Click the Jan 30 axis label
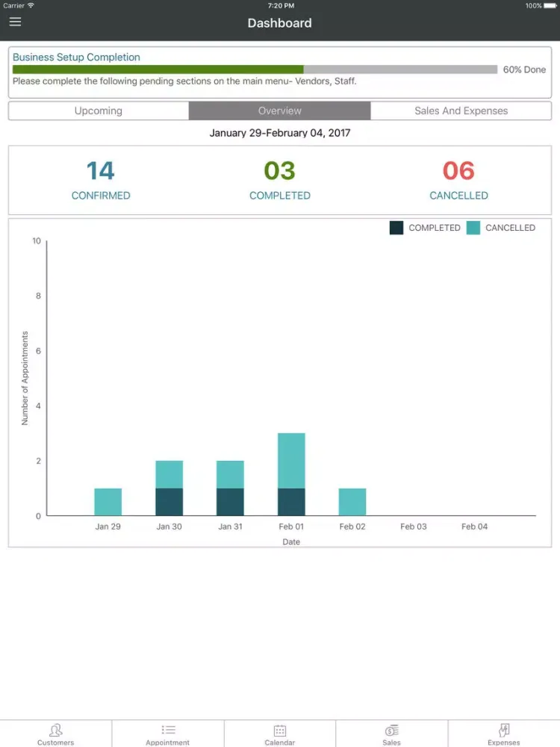 coord(169,527)
